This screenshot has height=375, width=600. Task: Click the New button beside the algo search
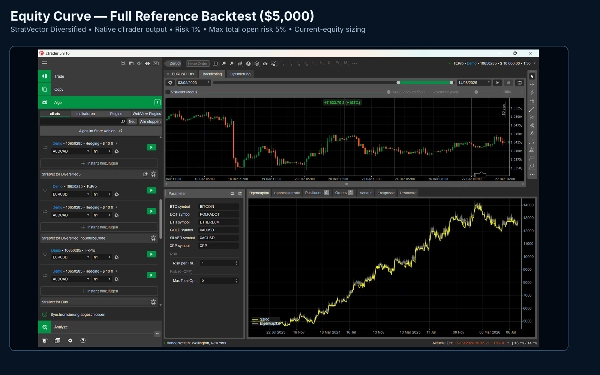coord(132,121)
